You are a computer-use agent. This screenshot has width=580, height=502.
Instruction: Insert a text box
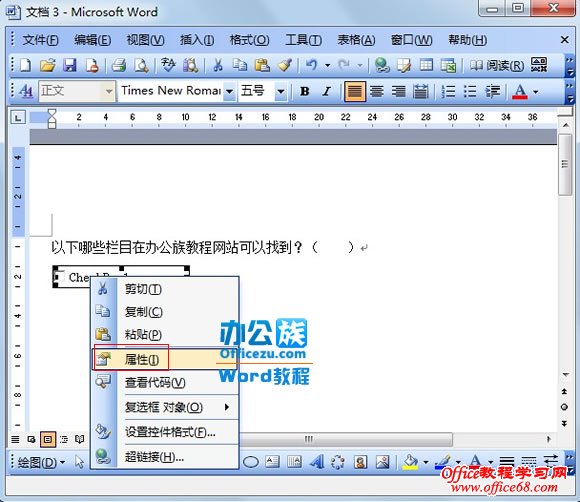tap(273, 461)
